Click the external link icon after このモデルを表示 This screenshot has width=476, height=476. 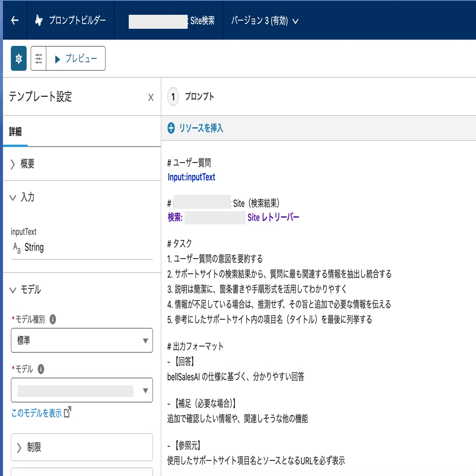point(68,412)
